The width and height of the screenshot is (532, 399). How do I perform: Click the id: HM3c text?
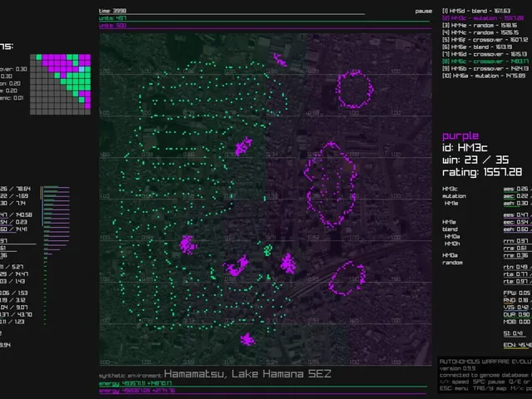click(465, 148)
